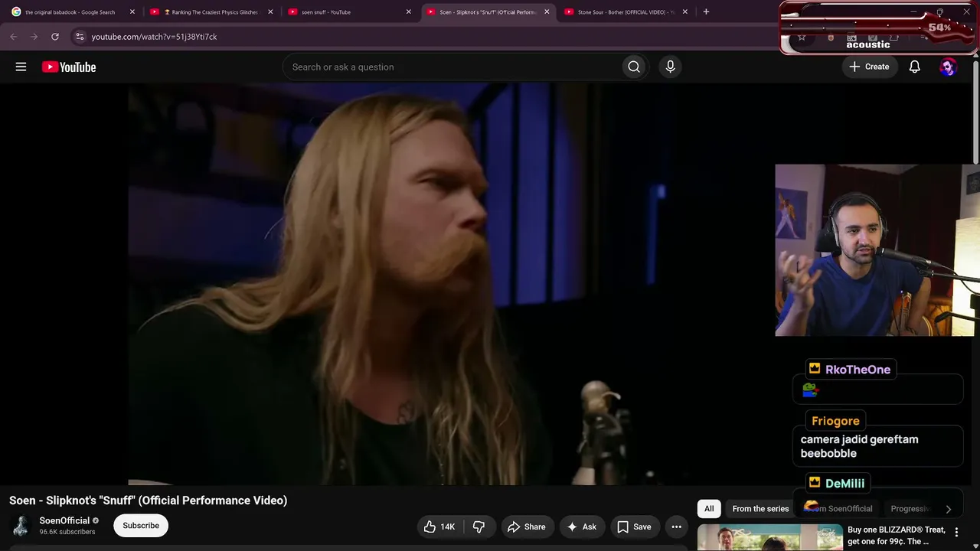Open more actions ellipsis under the video
Image resolution: width=980 pixels, height=551 pixels.
click(x=676, y=527)
